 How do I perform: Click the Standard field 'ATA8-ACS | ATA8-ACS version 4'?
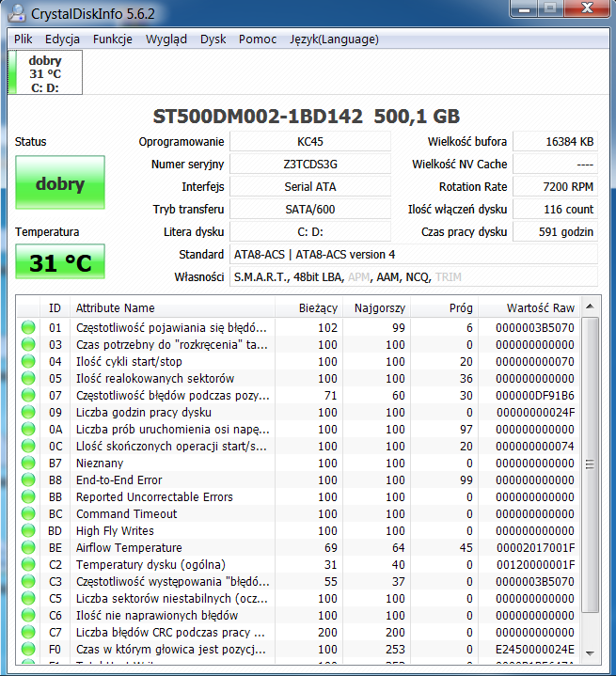pyautogui.click(x=414, y=255)
